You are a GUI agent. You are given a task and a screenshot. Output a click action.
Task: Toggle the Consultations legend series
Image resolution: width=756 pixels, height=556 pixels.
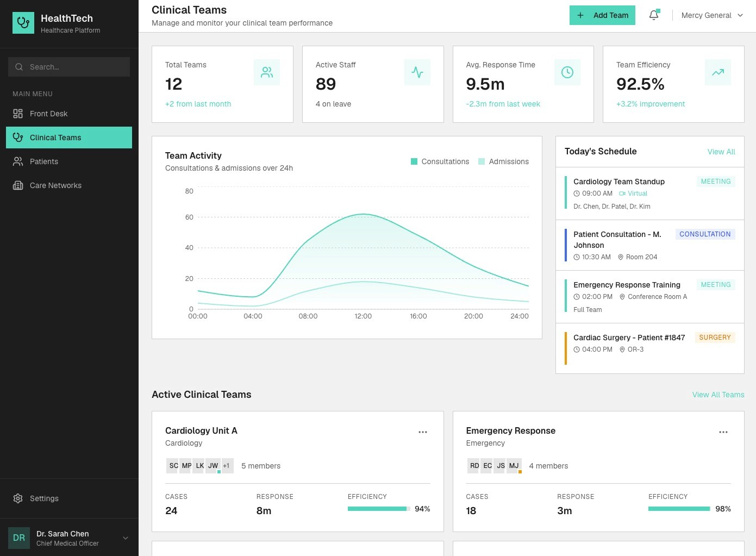point(440,161)
